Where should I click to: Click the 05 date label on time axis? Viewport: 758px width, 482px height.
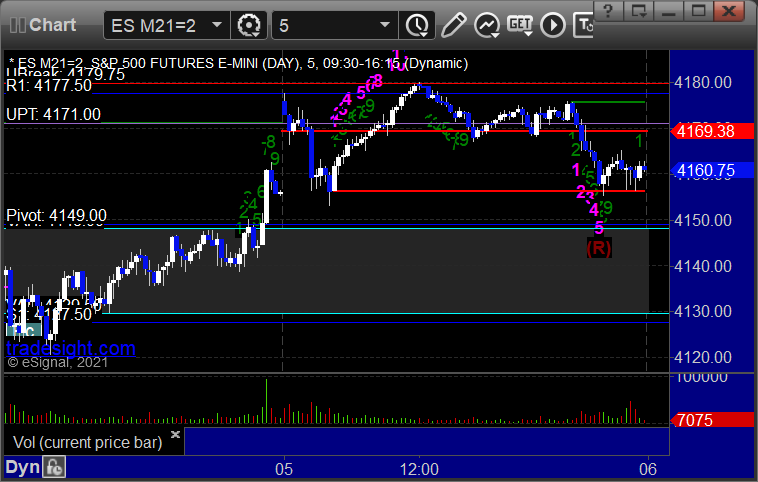click(x=284, y=469)
